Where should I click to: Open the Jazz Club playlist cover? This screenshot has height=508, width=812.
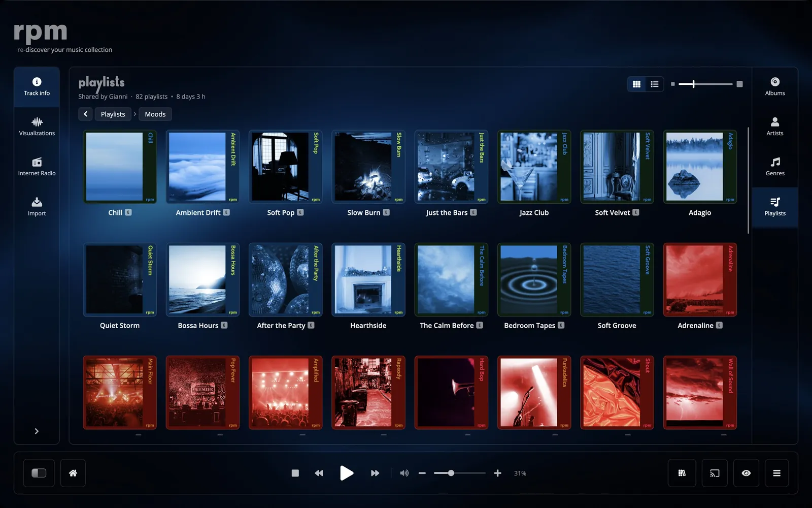534,167
